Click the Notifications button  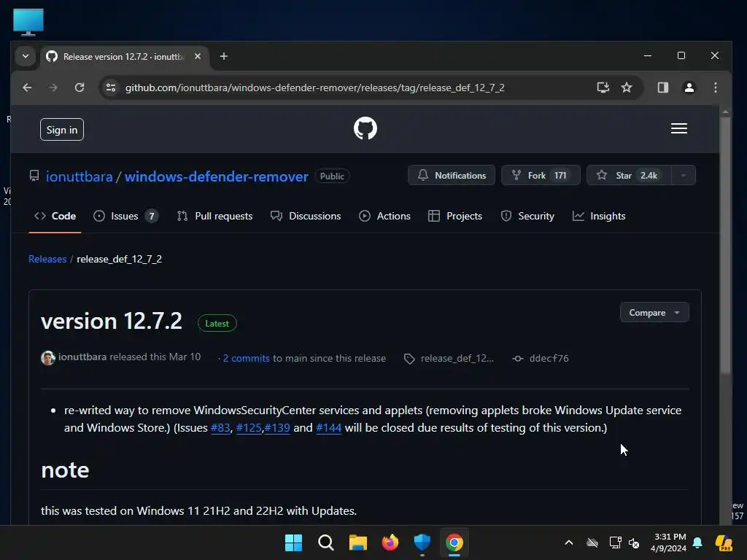tap(452, 175)
